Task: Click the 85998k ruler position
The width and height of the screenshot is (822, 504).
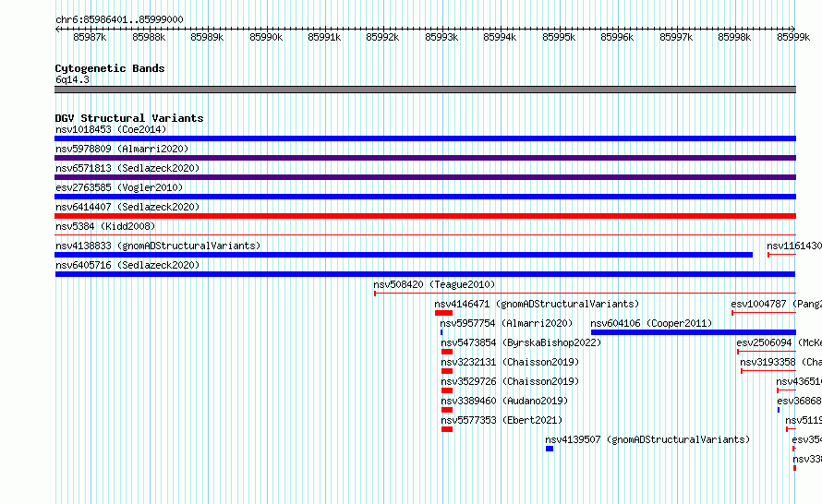Action: point(734,37)
